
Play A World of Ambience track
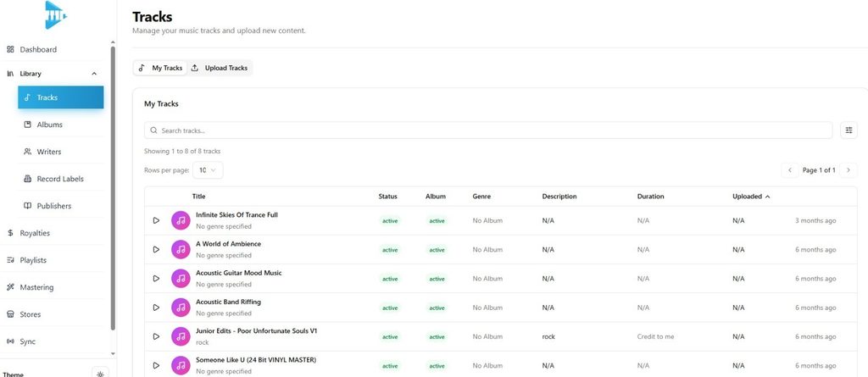click(157, 250)
